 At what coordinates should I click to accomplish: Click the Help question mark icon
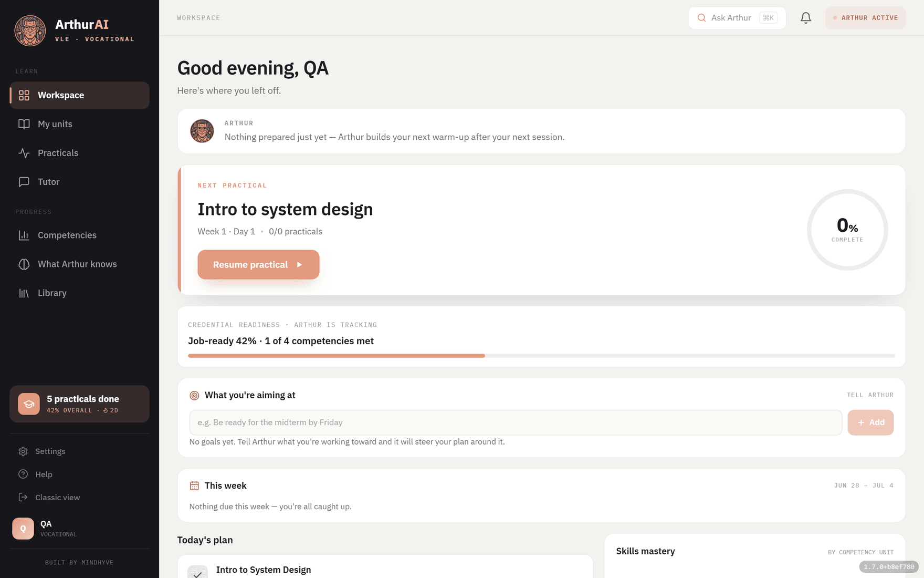click(23, 474)
